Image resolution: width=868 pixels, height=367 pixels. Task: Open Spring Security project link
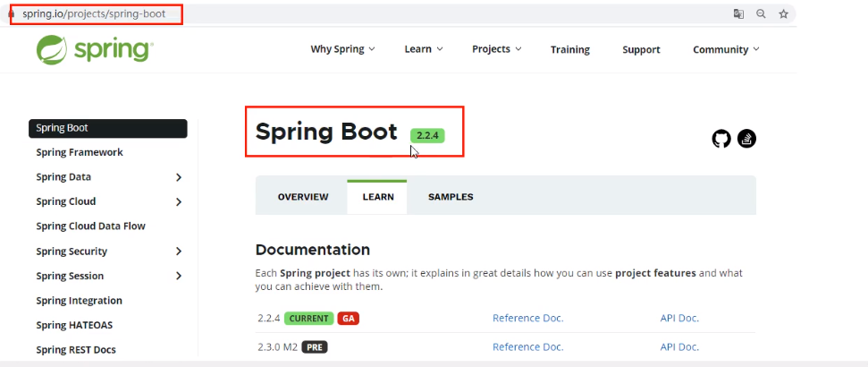[x=72, y=252]
